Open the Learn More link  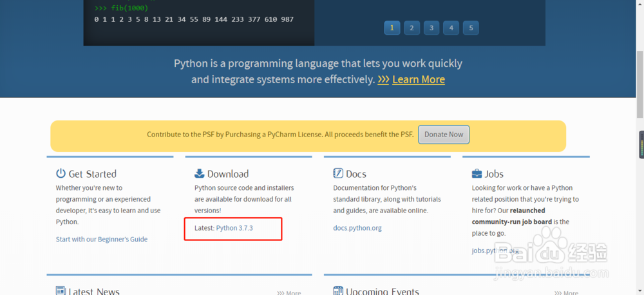tap(419, 80)
